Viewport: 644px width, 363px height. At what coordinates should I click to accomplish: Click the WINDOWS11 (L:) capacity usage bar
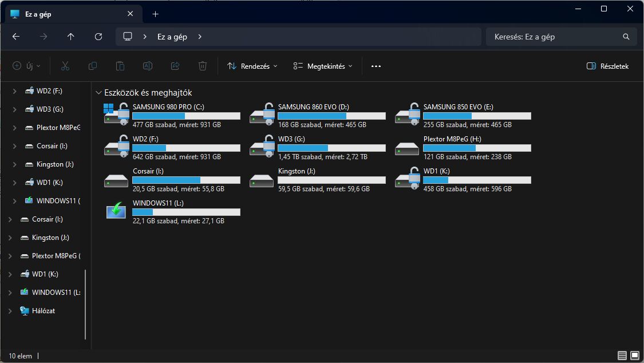(x=186, y=212)
